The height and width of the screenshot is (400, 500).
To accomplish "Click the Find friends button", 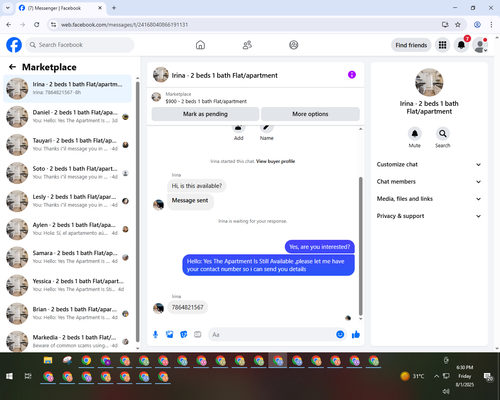I will coord(411,45).
